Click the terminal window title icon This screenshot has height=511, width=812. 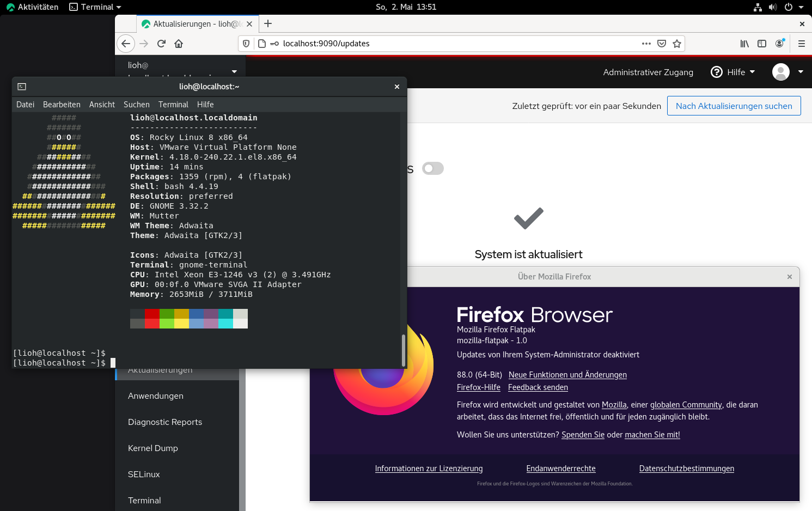click(x=22, y=87)
